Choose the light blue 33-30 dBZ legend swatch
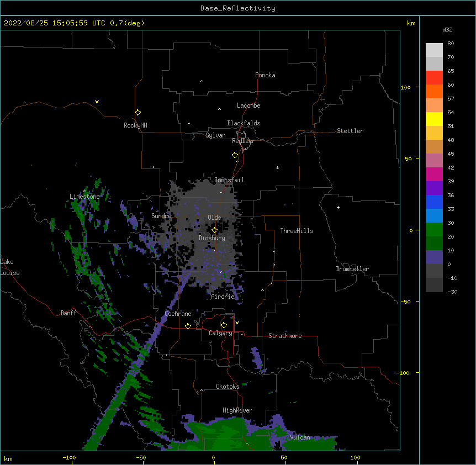This screenshot has width=476, height=465. [434, 215]
